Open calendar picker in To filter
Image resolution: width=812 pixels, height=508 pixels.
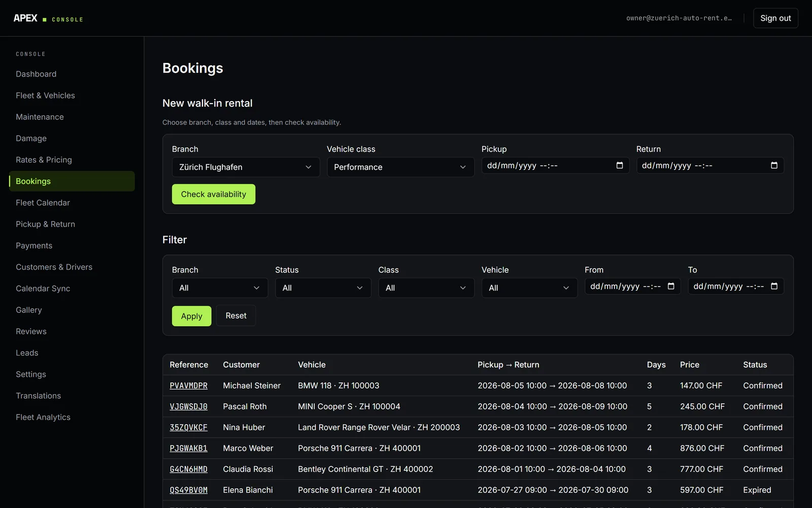pos(774,287)
